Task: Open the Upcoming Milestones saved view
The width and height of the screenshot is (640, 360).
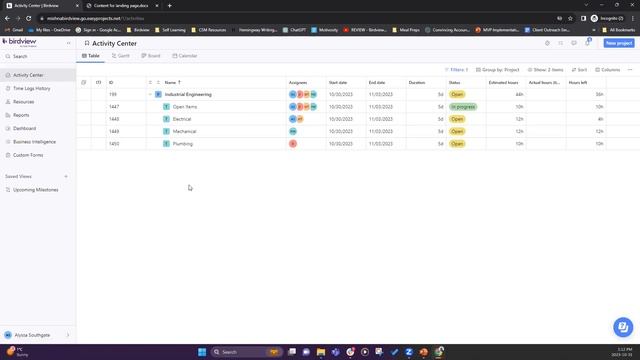Action: click(x=36, y=190)
